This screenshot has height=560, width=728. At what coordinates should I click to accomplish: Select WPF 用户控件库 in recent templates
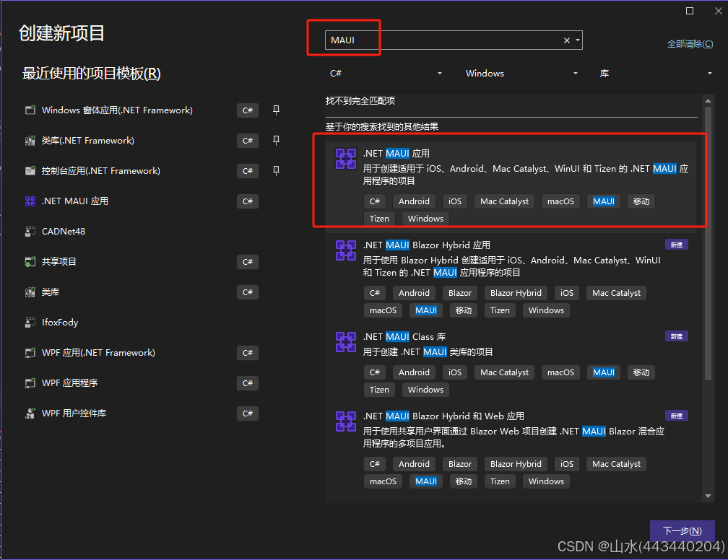tap(74, 414)
